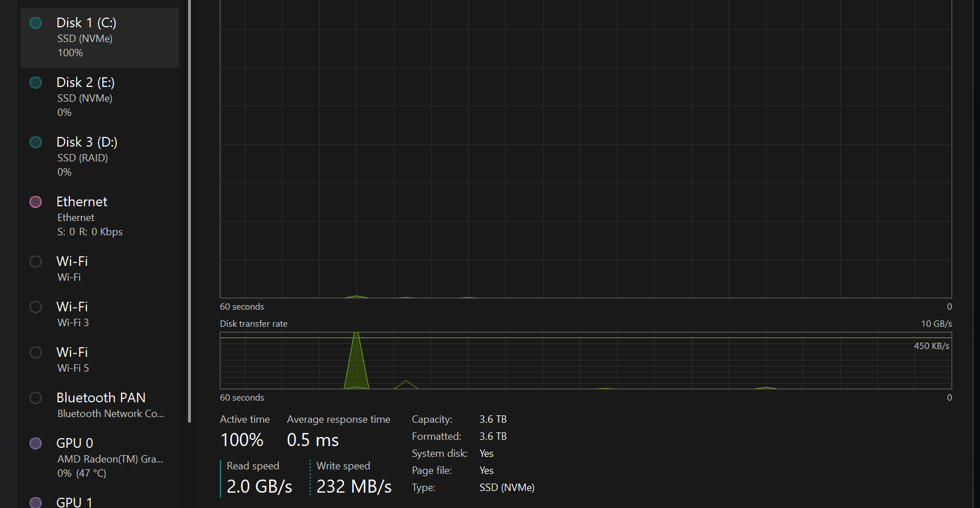Click the "10 GB/s" scale label
The width and height of the screenshot is (980, 508).
(x=936, y=324)
